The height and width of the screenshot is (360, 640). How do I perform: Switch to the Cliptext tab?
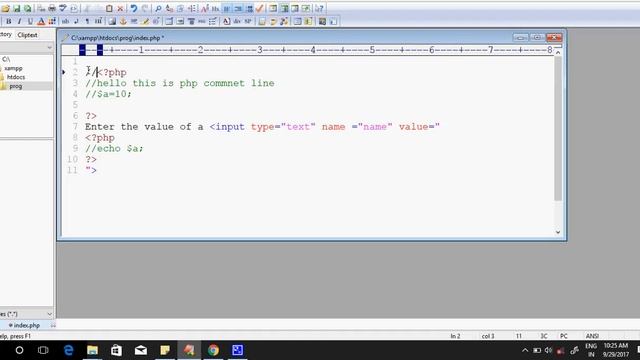27,35
